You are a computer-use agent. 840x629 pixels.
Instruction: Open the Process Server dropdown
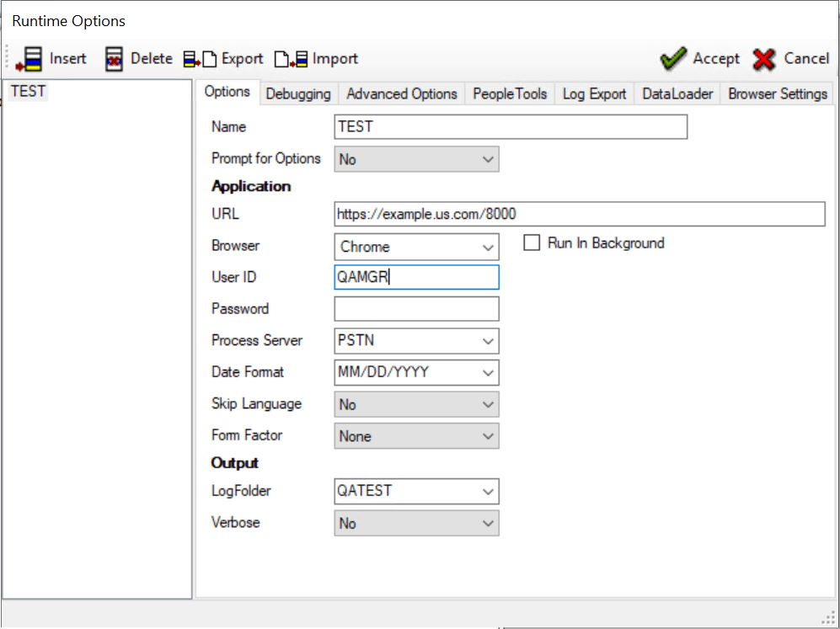click(x=486, y=341)
